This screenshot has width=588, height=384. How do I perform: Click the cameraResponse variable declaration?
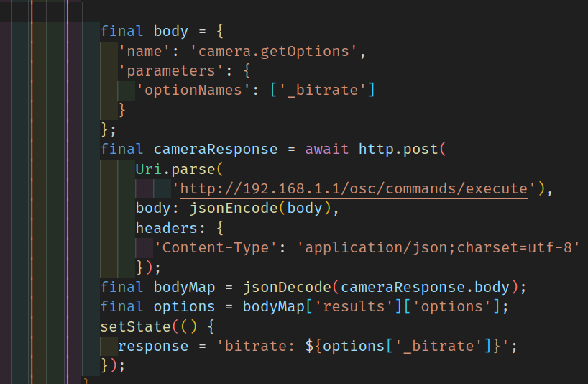(x=216, y=150)
